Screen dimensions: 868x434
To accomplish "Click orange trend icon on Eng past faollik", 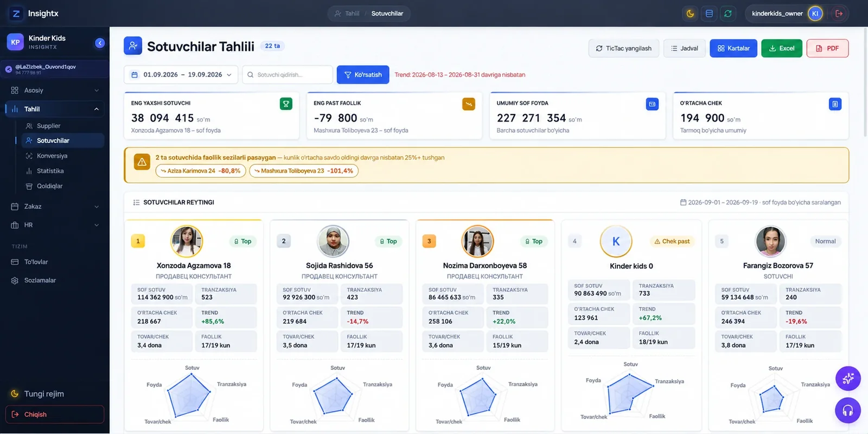I will pyautogui.click(x=469, y=104).
